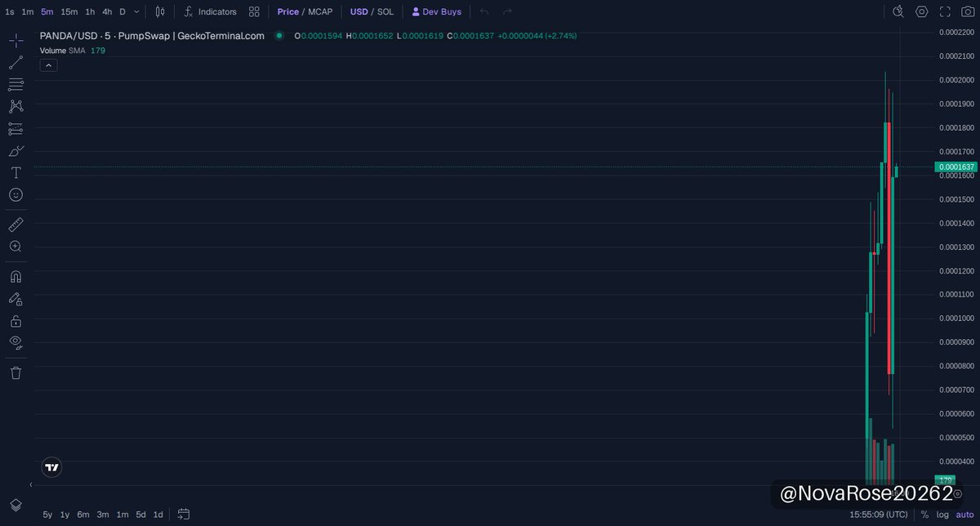
Task: Open the Fibonacci retracement tool
Action: [x=16, y=84]
